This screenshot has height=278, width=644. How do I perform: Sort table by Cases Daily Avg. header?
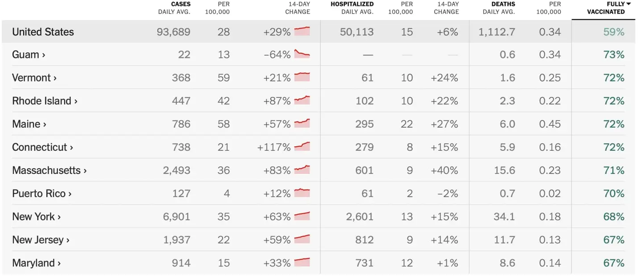(174, 8)
